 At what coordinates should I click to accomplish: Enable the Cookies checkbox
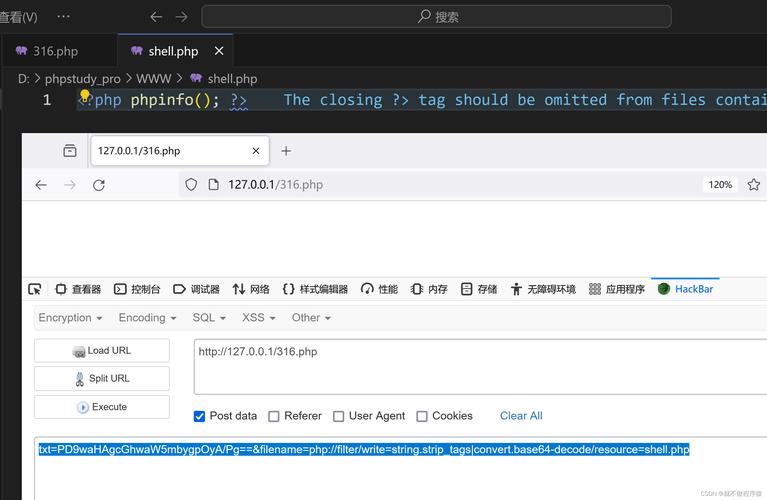tap(422, 416)
